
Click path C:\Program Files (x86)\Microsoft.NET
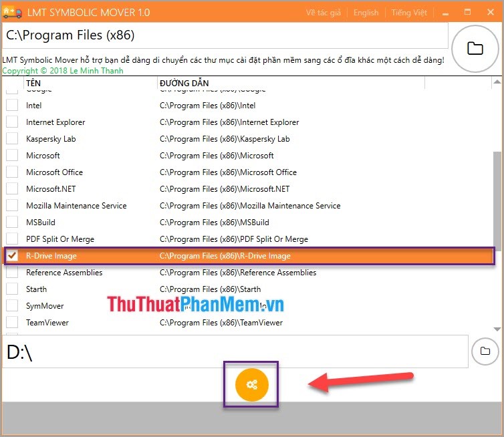tap(225, 189)
